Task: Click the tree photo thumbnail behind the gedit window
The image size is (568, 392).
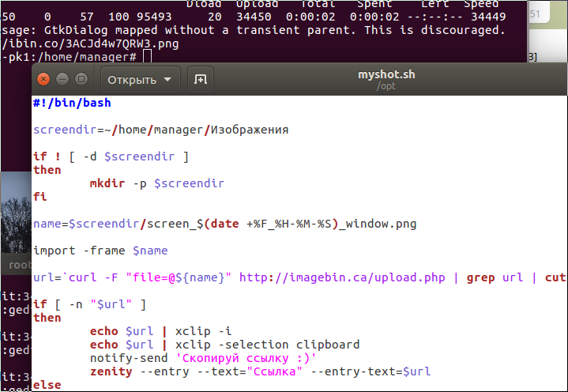Action: tap(16, 212)
